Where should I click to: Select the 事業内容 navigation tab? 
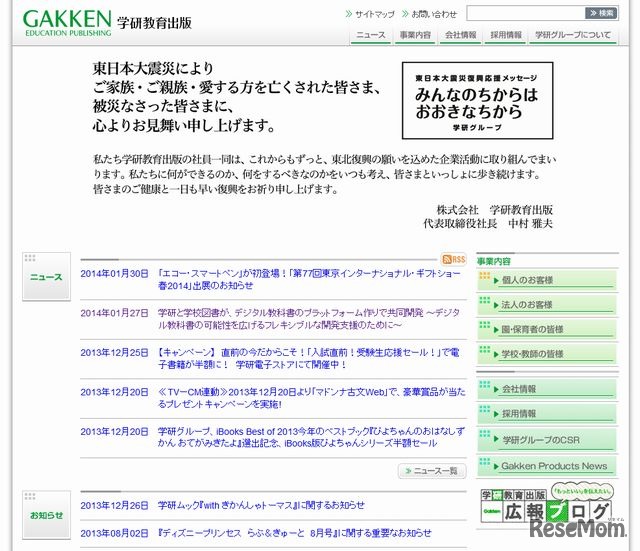click(415, 36)
